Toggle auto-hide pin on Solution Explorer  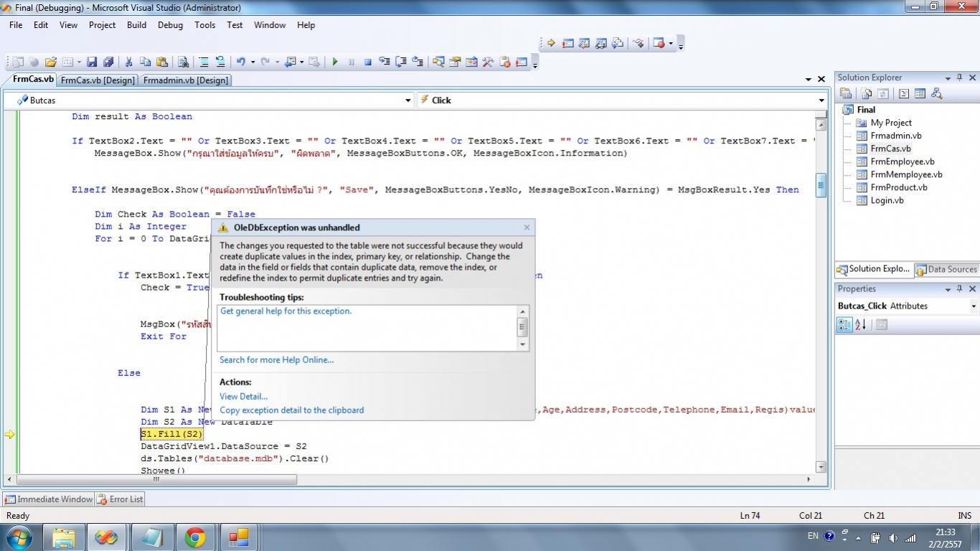click(x=960, y=77)
